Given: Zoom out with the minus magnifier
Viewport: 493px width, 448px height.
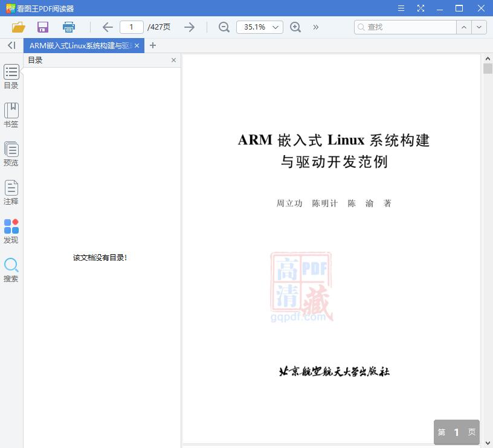Looking at the screenshot, I should click(224, 27).
